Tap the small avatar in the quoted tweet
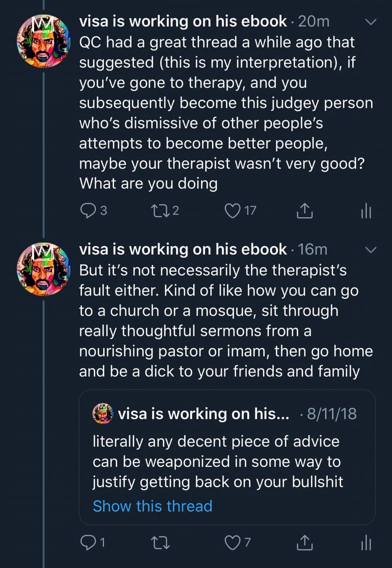The width and height of the screenshot is (392, 568). [x=103, y=414]
